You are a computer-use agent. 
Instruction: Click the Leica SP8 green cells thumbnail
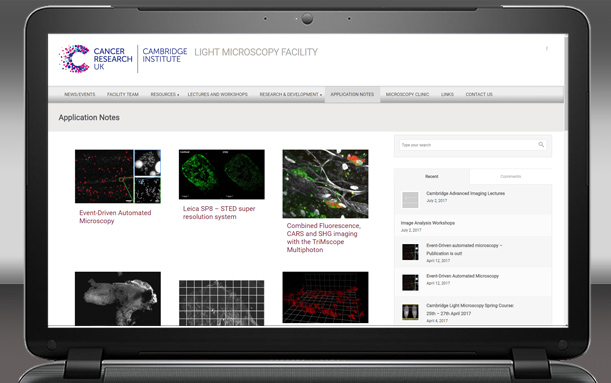(222, 174)
